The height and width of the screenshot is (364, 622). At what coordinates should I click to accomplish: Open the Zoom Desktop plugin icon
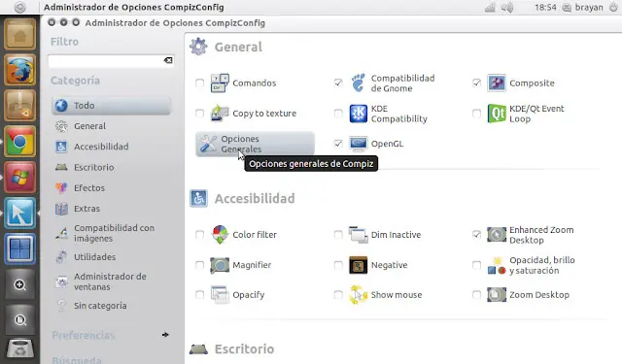coord(497,295)
